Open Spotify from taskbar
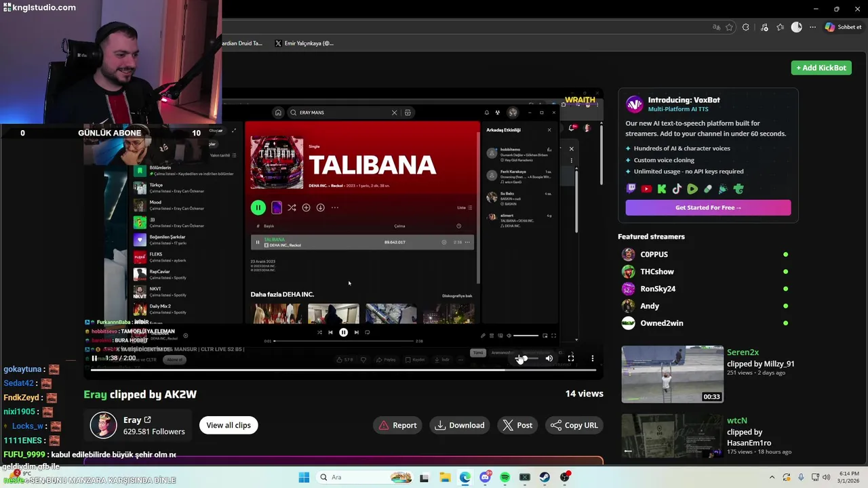Image resolution: width=868 pixels, height=488 pixels. click(x=505, y=477)
